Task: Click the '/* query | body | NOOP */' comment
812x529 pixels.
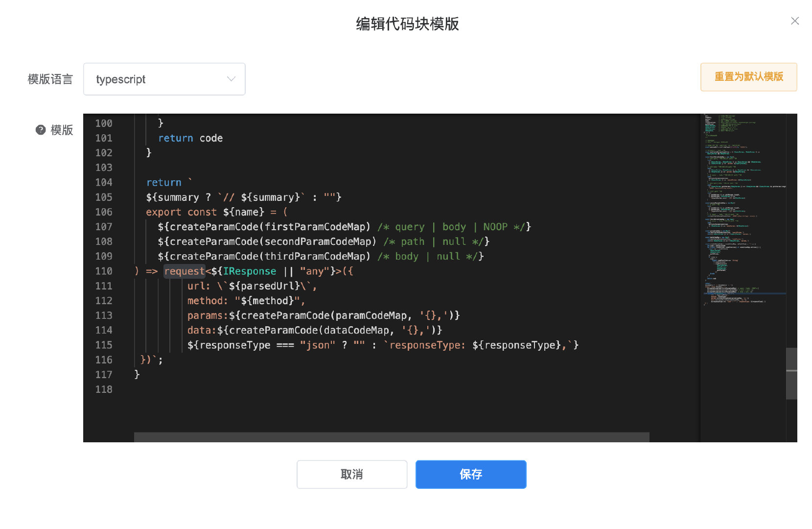Action: [x=451, y=227]
